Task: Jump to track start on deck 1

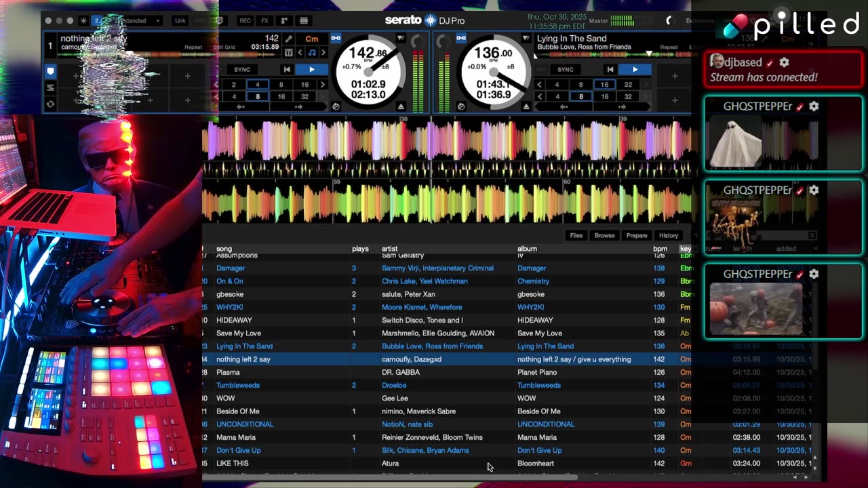Action: (287, 69)
